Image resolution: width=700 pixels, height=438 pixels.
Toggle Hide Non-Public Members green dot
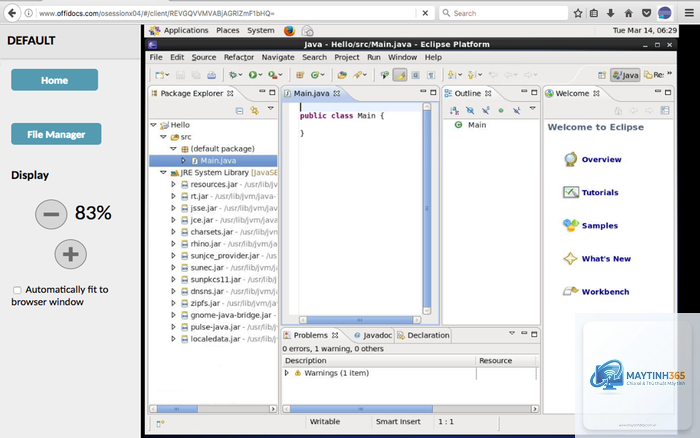point(501,110)
